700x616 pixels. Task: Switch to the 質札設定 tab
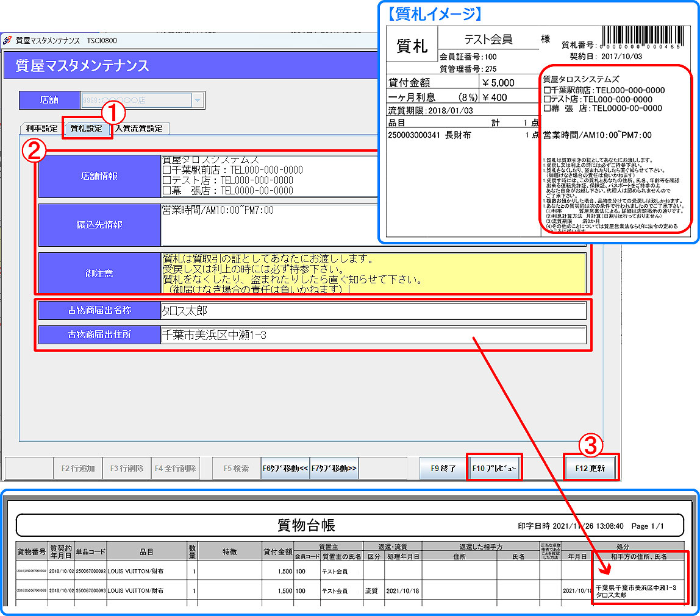point(87,129)
